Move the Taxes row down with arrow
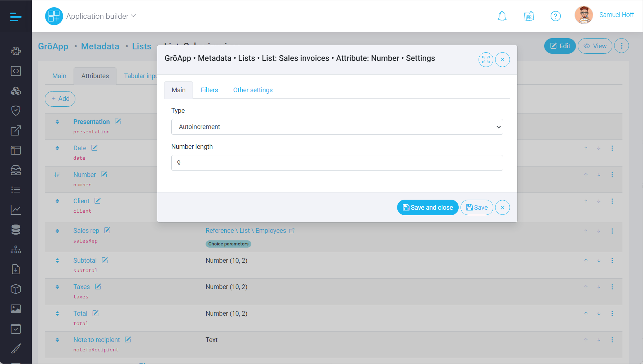Viewport: 643px width, 364px height. point(599,287)
